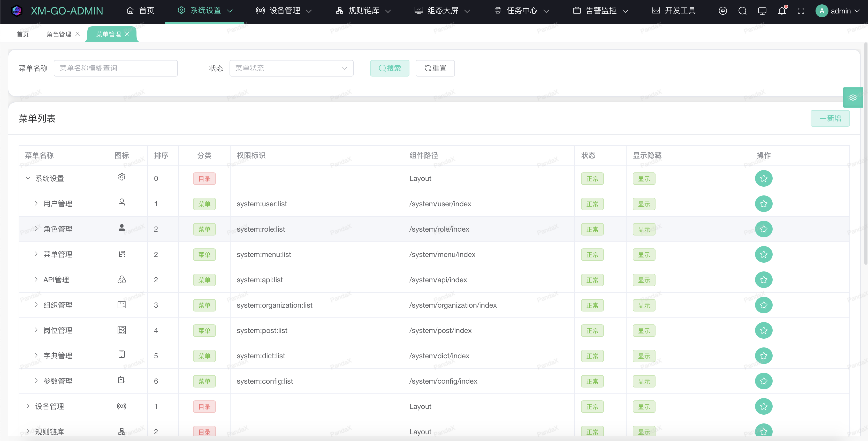This screenshot has height=441, width=868.
Task: Click the 搜索 search button
Action: point(390,68)
